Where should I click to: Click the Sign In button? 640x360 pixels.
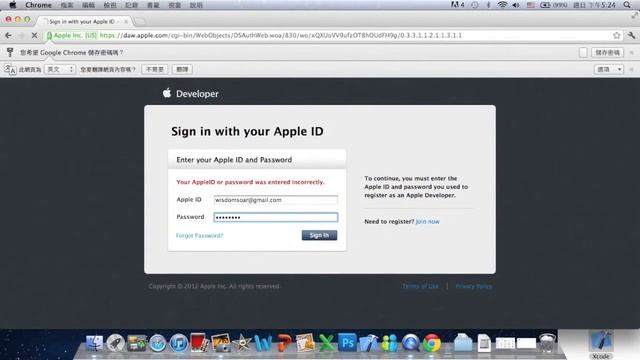[319, 235]
